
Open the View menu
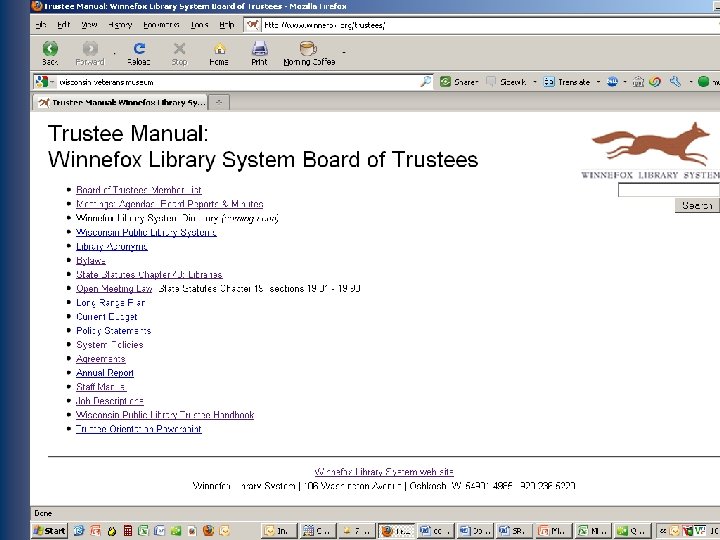point(89,25)
